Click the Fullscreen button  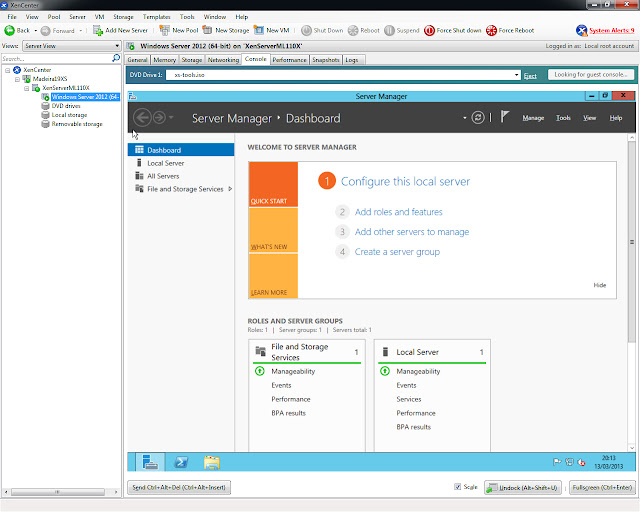click(602, 487)
